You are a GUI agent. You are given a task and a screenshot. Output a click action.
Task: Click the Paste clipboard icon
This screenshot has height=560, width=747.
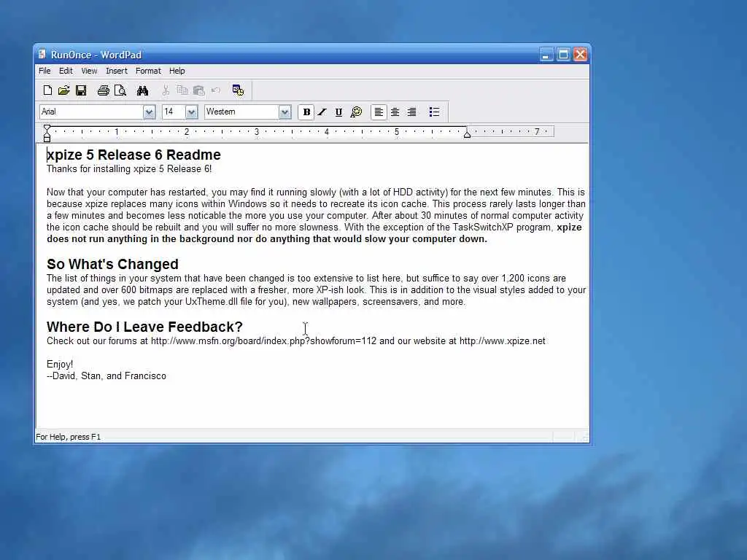pyautogui.click(x=198, y=90)
